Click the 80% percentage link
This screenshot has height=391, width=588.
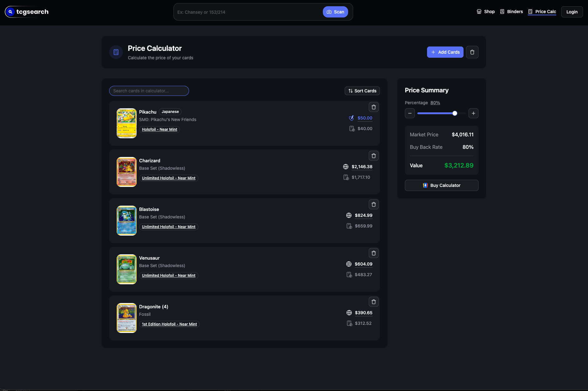tap(435, 103)
